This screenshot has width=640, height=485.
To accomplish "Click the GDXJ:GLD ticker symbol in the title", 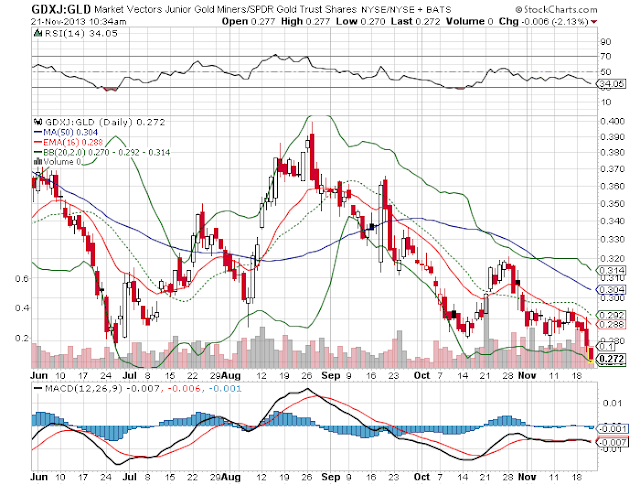I will point(61,9).
